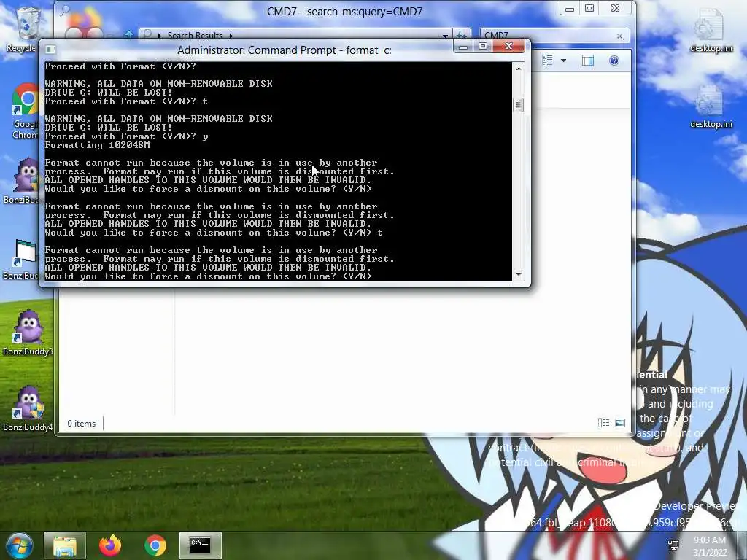Open Explorer help with the question mark icon
747x560 pixels.
pos(614,61)
